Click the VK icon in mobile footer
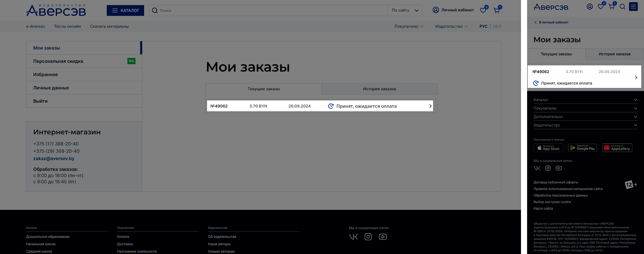This screenshot has height=254, width=644. pyautogui.click(x=537, y=168)
